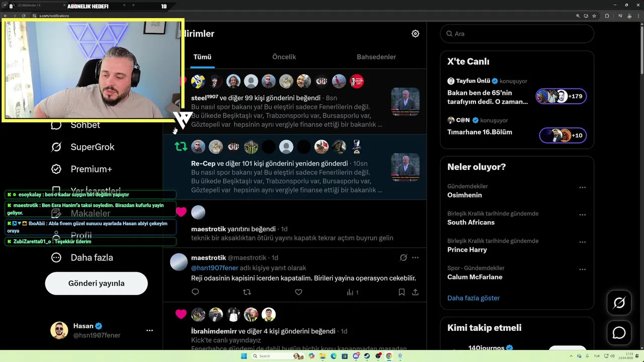Click Daha fazla göster link
Viewport: 644px width, 362px height.
pos(473,298)
